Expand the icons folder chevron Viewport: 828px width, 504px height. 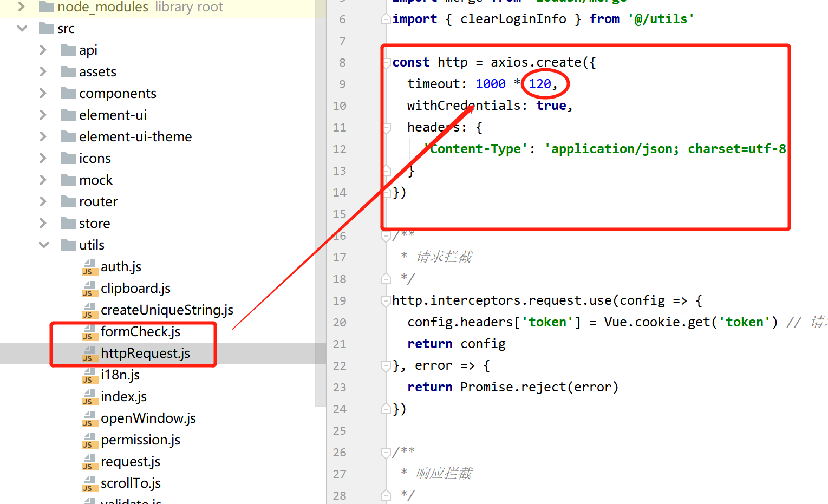pyautogui.click(x=43, y=158)
